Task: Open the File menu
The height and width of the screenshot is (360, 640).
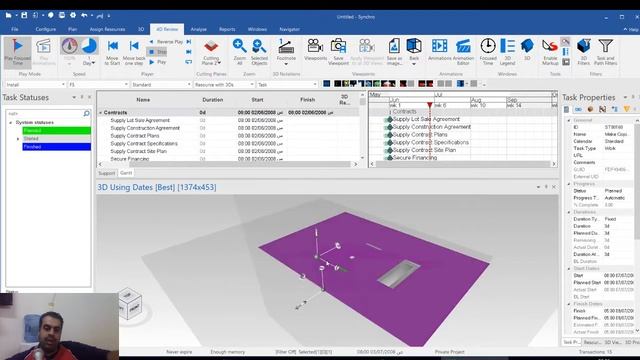Action: (15, 29)
